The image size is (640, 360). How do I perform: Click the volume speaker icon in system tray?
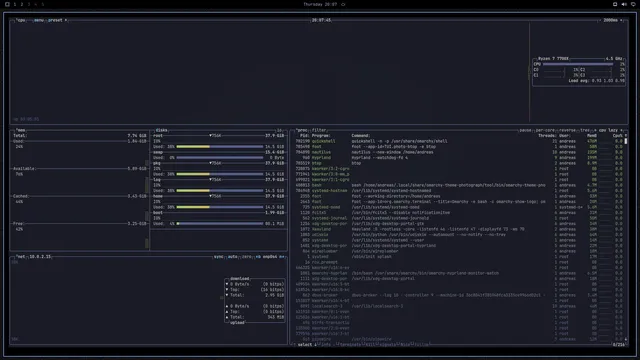click(624, 4)
